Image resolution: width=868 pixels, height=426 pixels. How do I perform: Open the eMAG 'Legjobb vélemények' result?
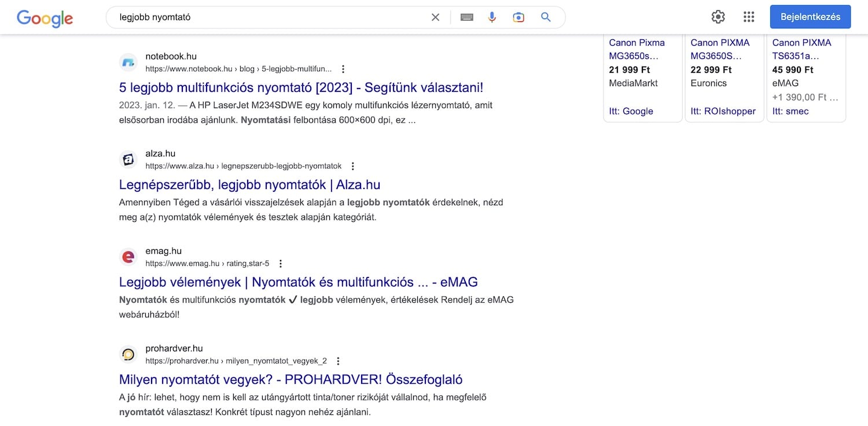[x=299, y=282]
